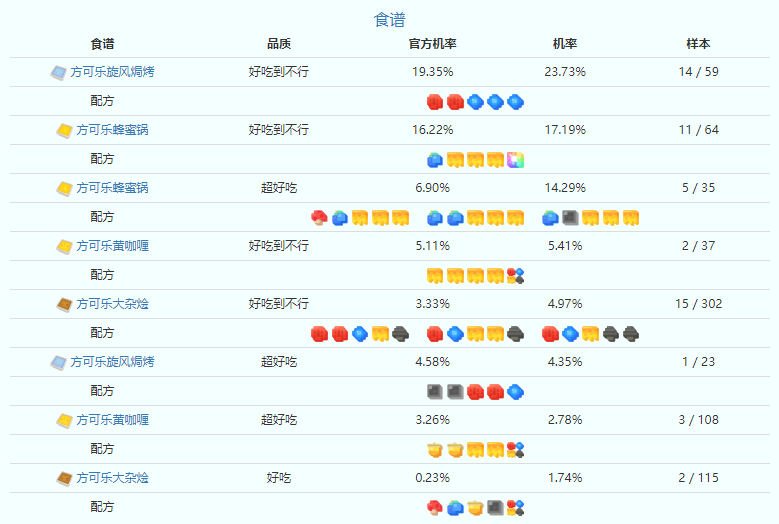Click the dark mushroom in the second 3.33% stew combo
This screenshot has height=524, width=779.
point(515,334)
